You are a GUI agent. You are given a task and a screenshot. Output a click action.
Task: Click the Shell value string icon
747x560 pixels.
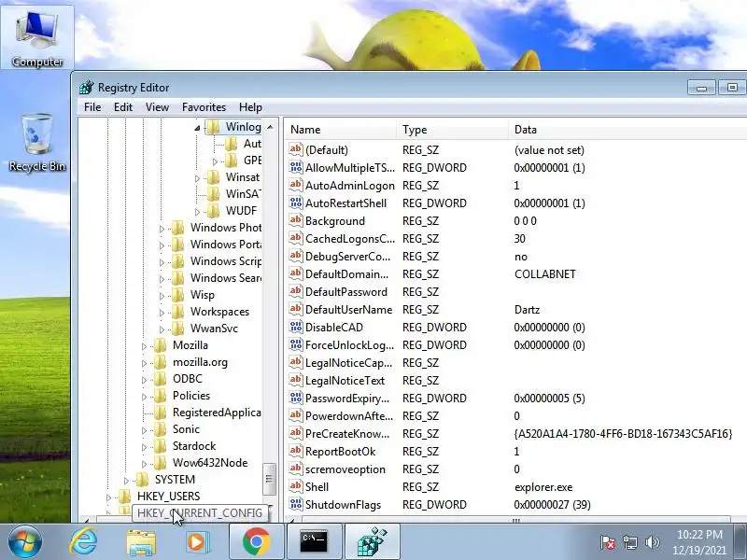[295, 486]
